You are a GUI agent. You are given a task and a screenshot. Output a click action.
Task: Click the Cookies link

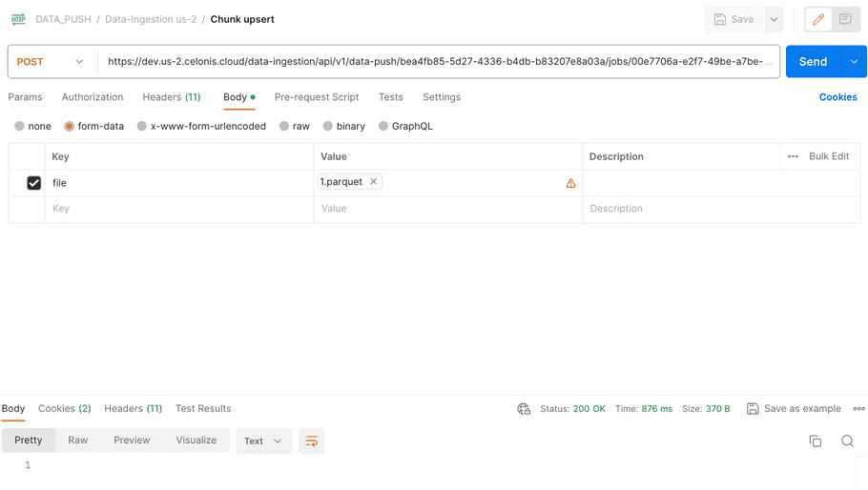click(837, 97)
